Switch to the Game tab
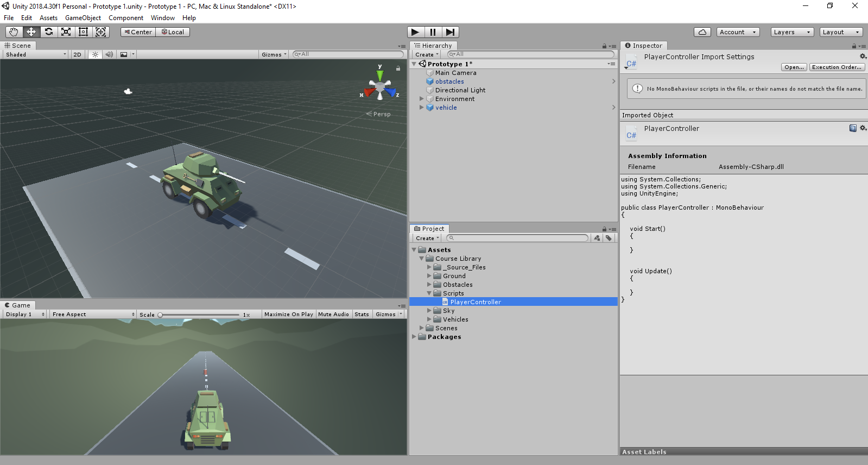 coord(18,305)
